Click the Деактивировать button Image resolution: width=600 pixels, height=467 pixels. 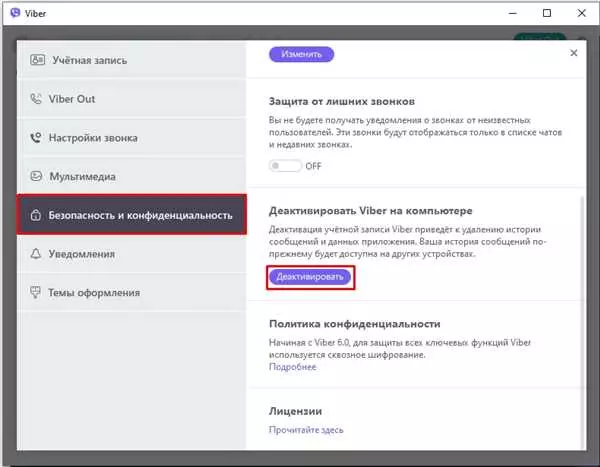click(x=310, y=277)
